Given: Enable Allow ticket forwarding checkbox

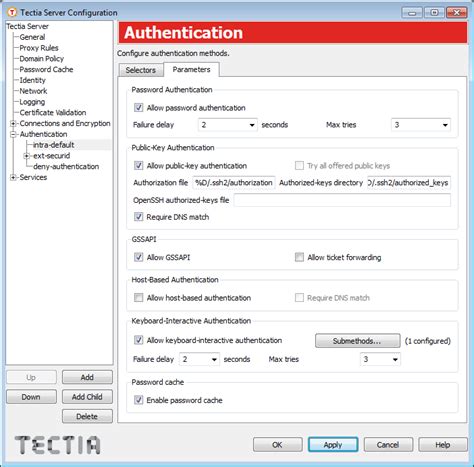Looking at the screenshot, I should [299, 257].
